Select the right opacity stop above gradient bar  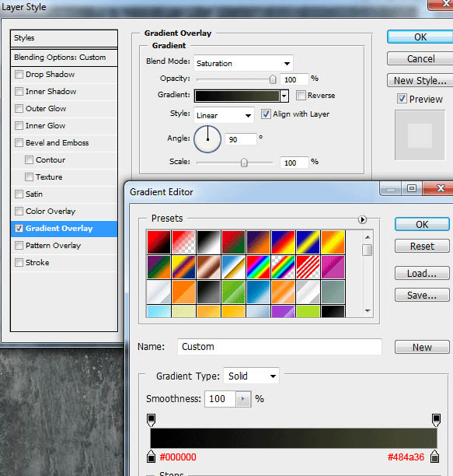[x=436, y=420]
